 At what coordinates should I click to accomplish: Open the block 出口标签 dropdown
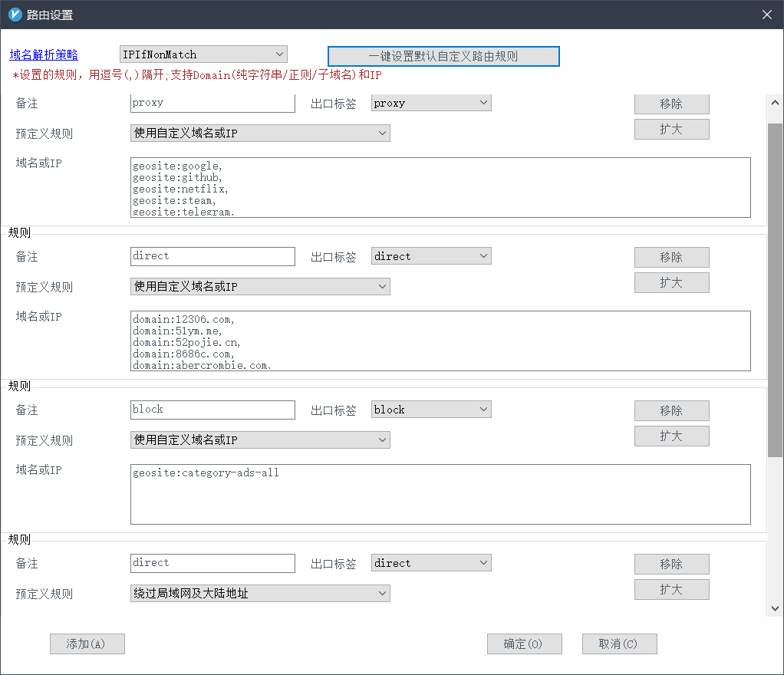430,409
